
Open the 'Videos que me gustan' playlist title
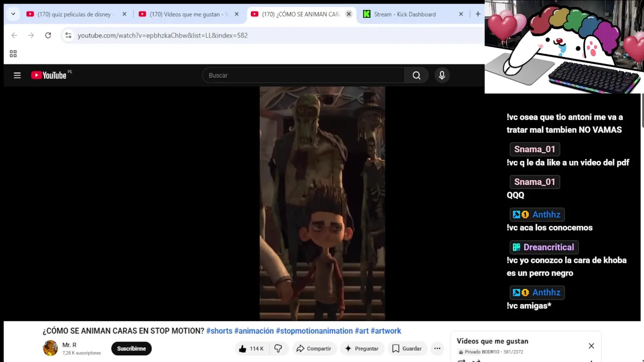[x=493, y=341]
